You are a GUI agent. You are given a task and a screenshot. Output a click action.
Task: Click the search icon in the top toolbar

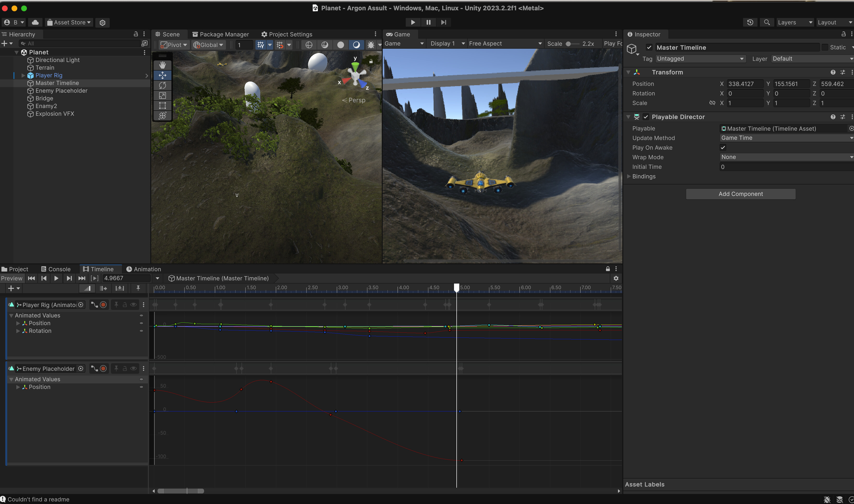point(767,22)
